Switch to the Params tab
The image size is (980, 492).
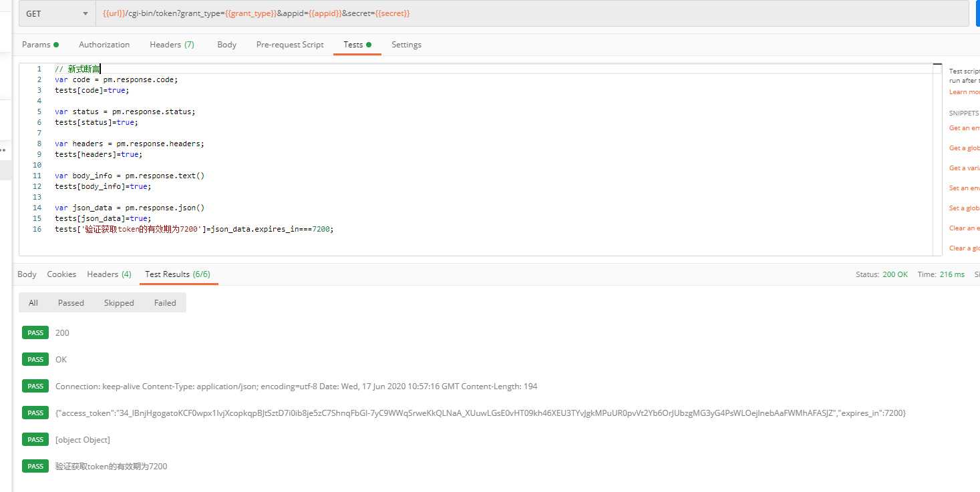pos(40,45)
